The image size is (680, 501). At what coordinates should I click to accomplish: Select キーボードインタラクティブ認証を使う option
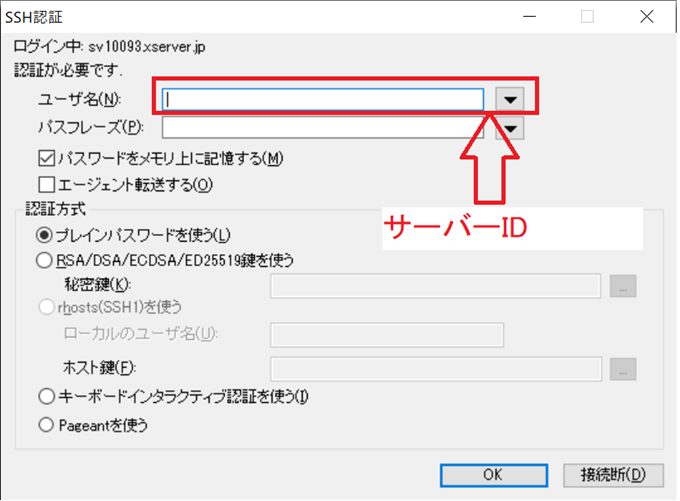click(x=44, y=396)
